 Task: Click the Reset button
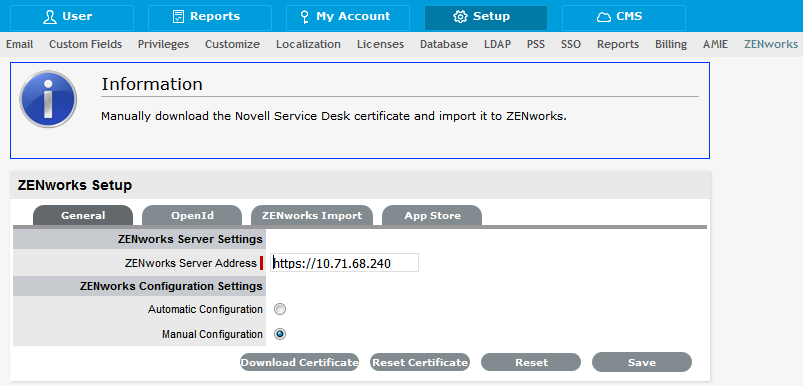click(531, 362)
